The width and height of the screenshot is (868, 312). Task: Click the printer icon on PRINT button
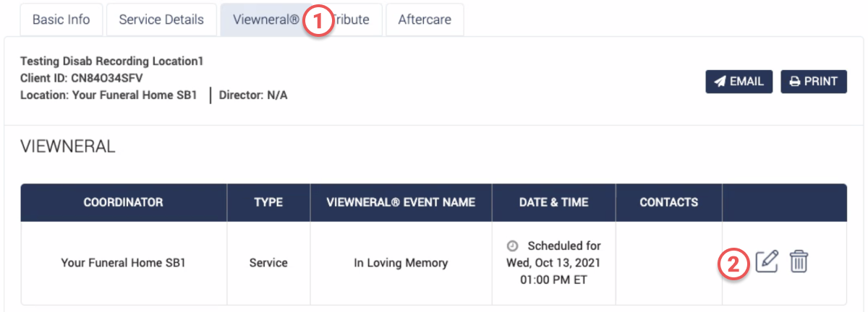794,82
